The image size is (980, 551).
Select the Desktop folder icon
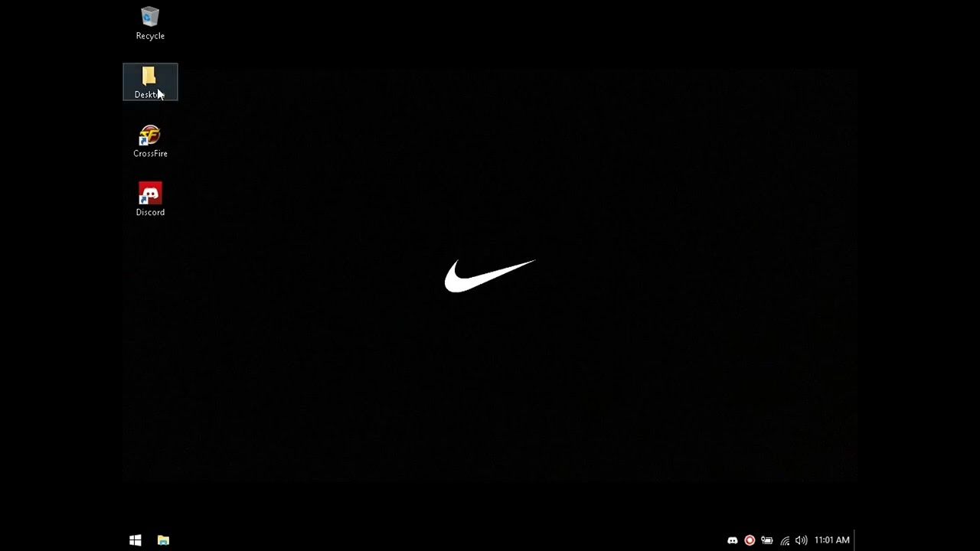point(150,82)
